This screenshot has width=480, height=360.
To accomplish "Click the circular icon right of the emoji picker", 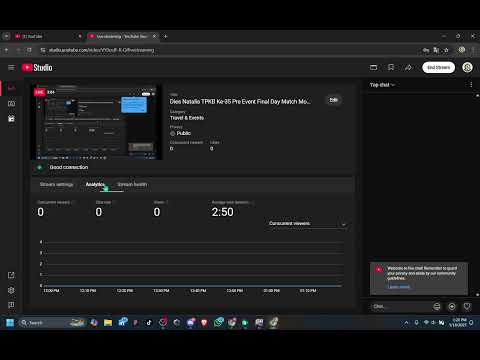I will coord(452,306).
